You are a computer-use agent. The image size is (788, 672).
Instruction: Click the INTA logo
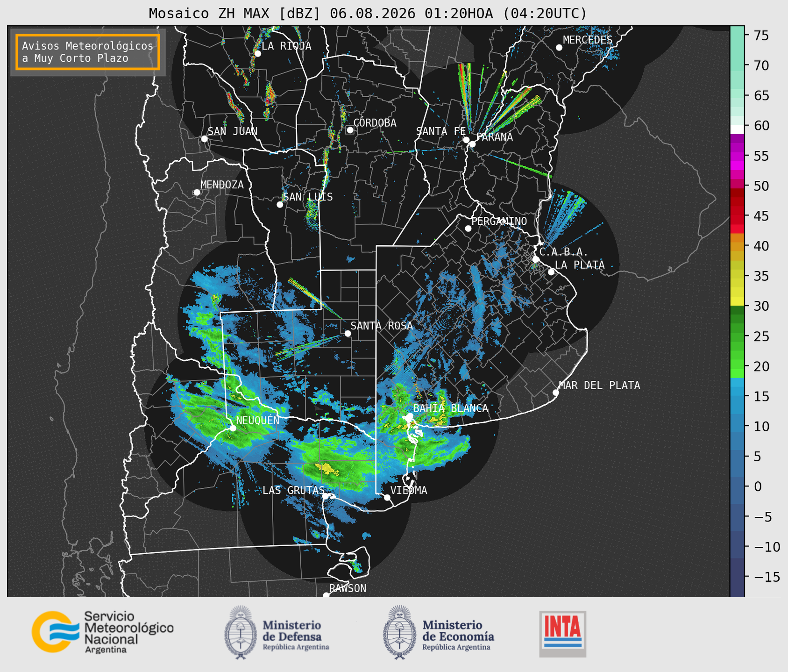point(563,634)
